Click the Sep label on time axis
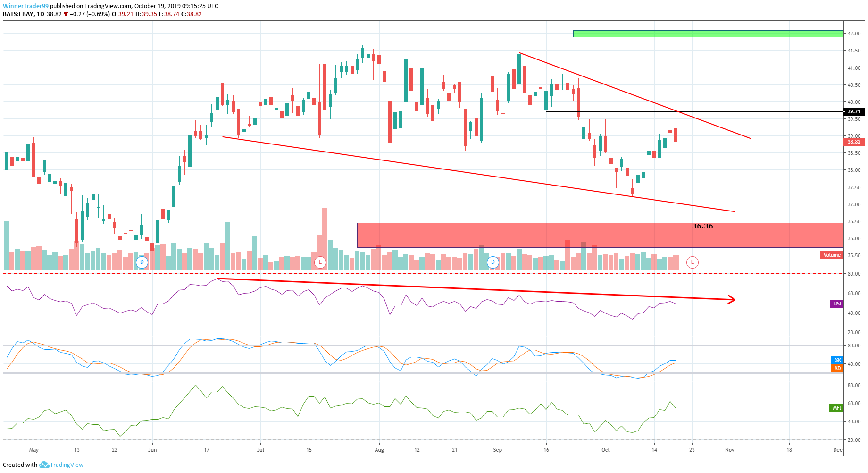 coord(498,450)
